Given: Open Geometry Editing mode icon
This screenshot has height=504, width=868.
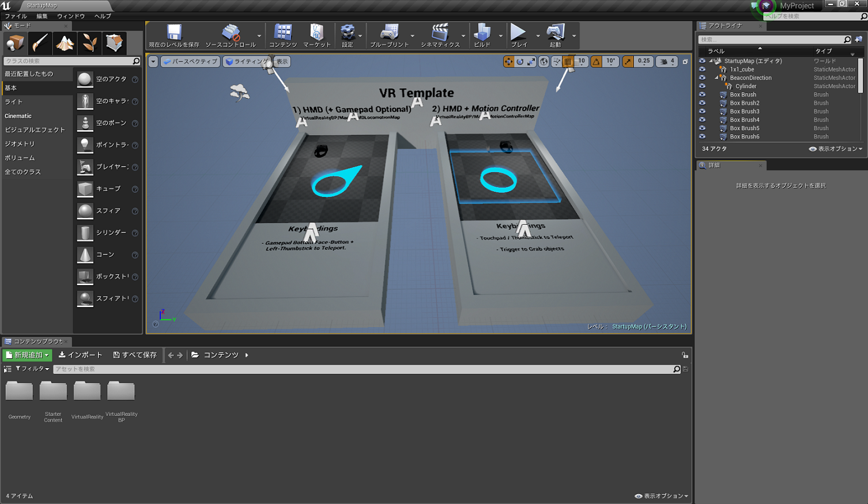Looking at the screenshot, I should (x=114, y=43).
